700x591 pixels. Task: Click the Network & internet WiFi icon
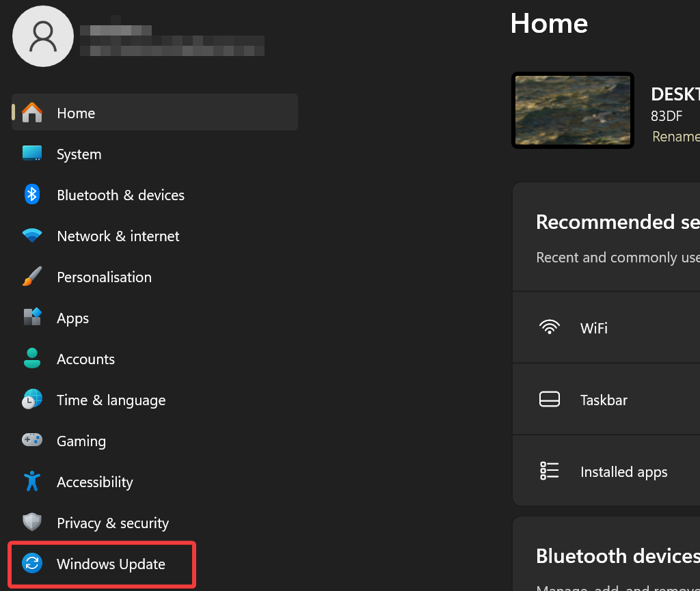[x=32, y=236]
